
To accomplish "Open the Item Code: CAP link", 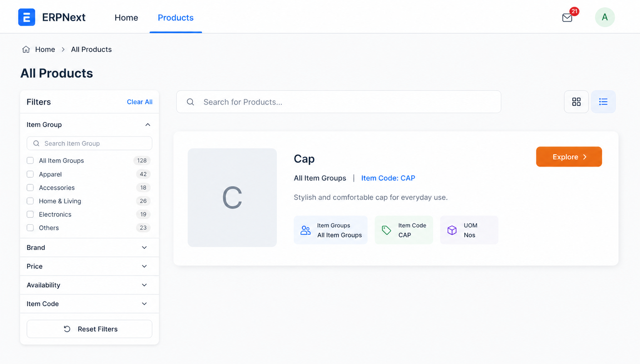I will [x=388, y=178].
